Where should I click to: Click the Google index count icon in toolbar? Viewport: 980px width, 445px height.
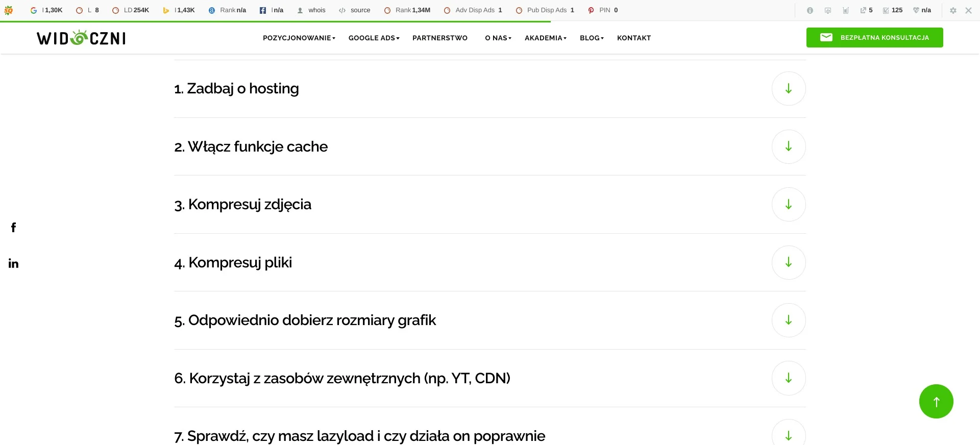point(34,10)
